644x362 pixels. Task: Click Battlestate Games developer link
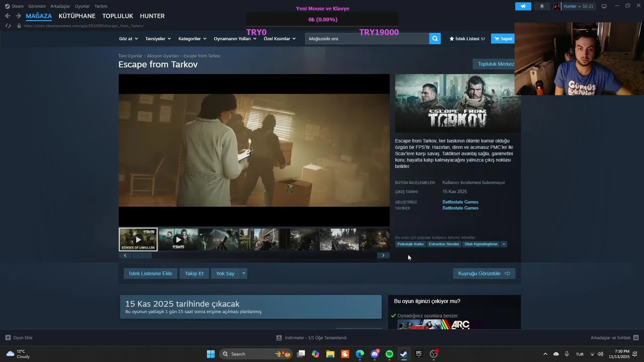[x=460, y=202]
